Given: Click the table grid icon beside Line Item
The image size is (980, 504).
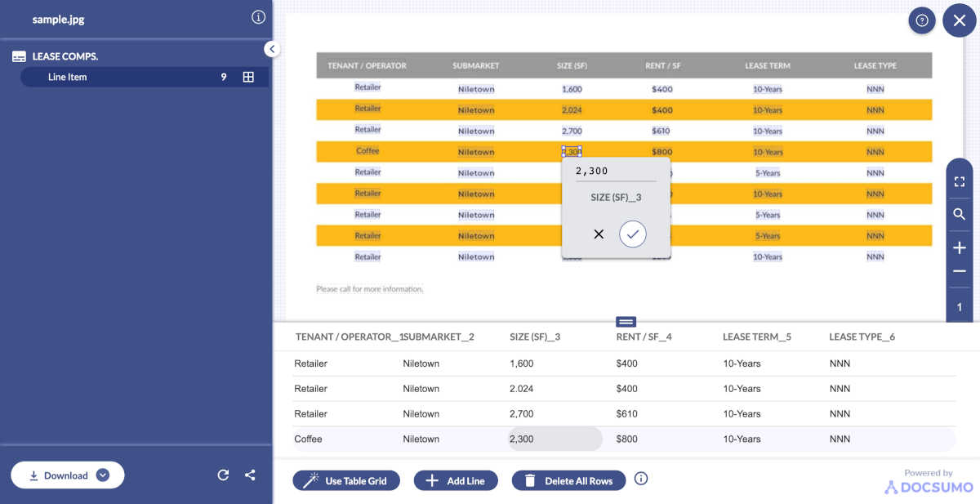Looking at the screenshot, I should 248,77.
